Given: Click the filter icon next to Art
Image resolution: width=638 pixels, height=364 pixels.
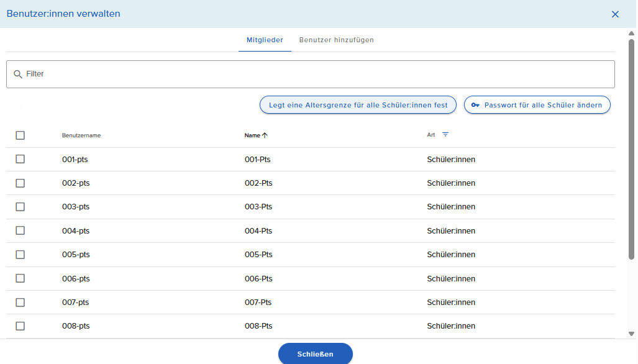Looking at the screenshot, I should pos(445,135).
